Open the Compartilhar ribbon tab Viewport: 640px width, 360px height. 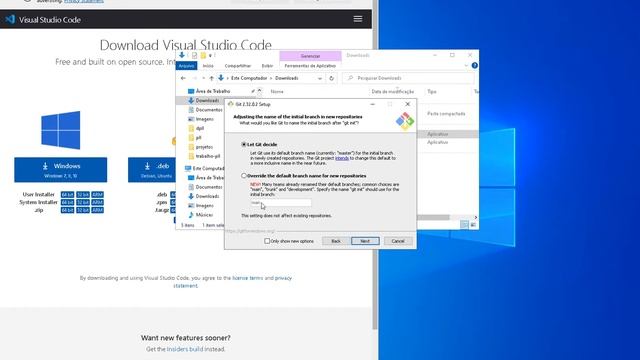tap(238, 66)
